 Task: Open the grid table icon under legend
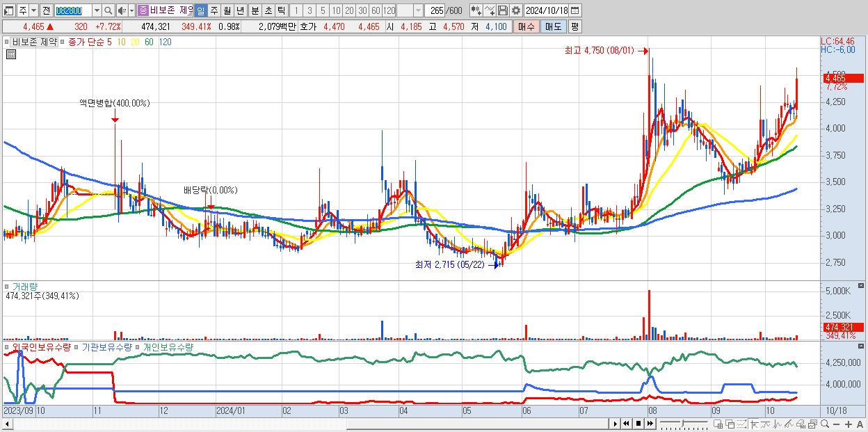11,54
